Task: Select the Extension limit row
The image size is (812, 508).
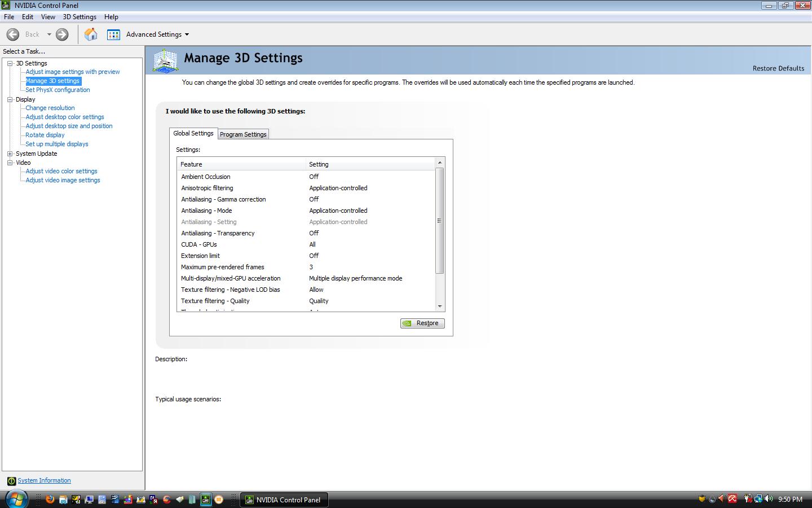Action: click(306, 256)
